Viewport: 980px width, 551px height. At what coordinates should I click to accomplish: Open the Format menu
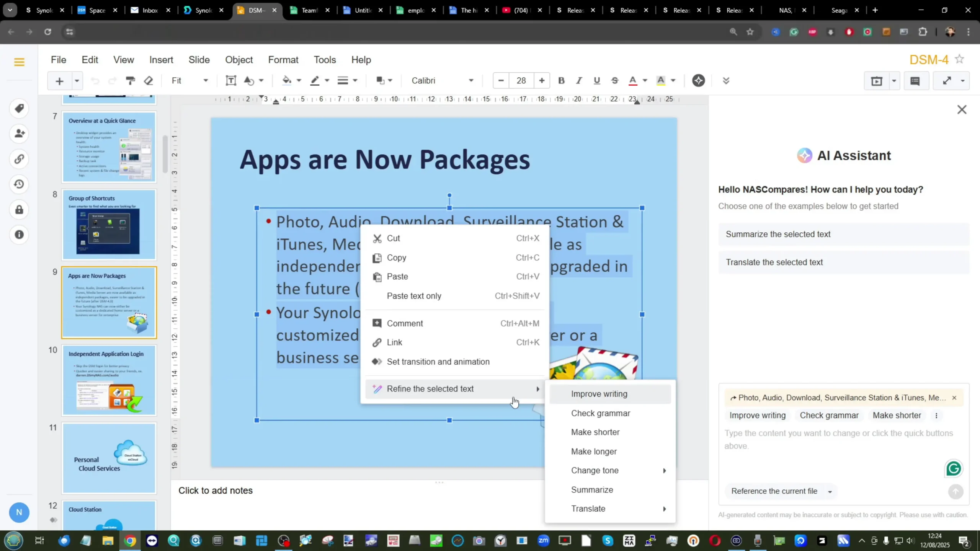click(283, 60)
